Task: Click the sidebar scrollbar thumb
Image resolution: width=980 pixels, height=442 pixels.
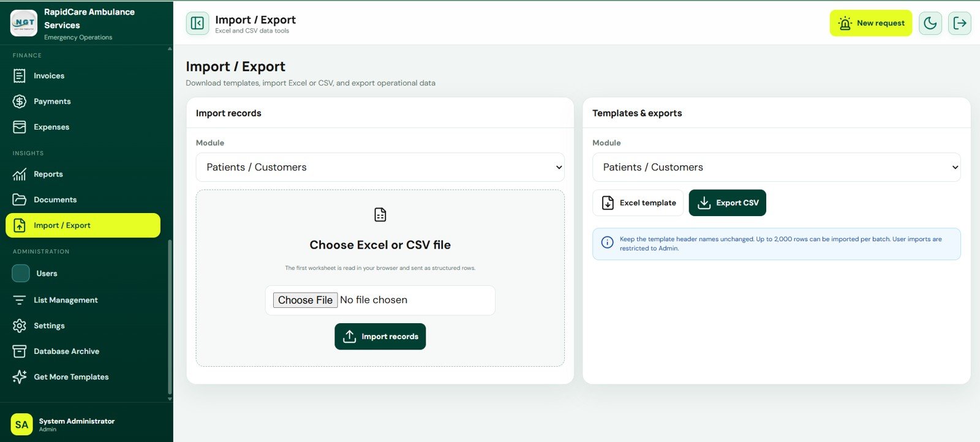Action: [170, 317]
